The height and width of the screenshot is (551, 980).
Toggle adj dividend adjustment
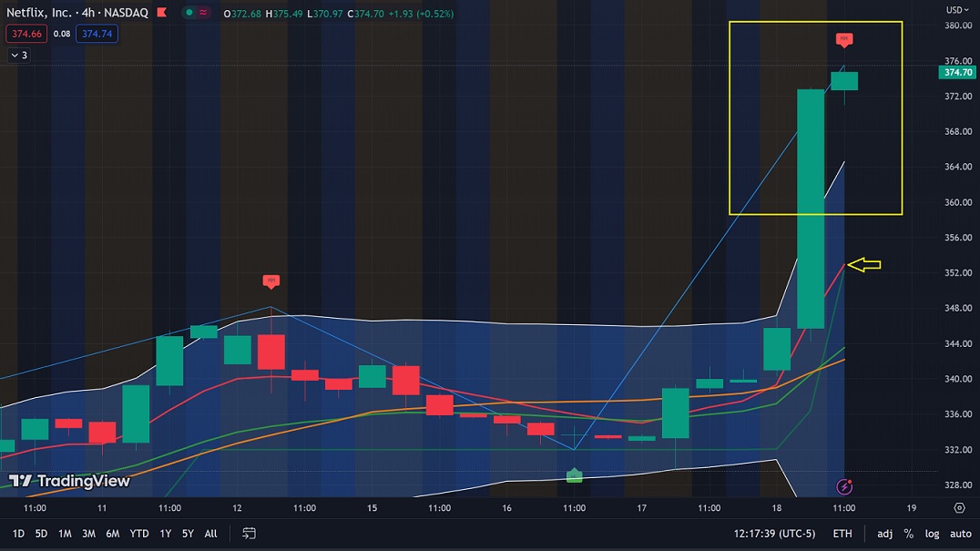[x=884, y=534]
